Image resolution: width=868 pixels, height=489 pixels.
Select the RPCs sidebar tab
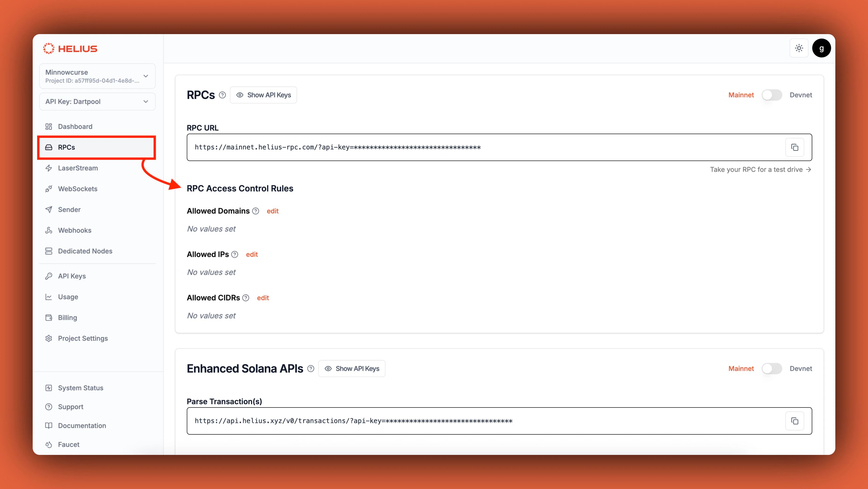(66, 147)
